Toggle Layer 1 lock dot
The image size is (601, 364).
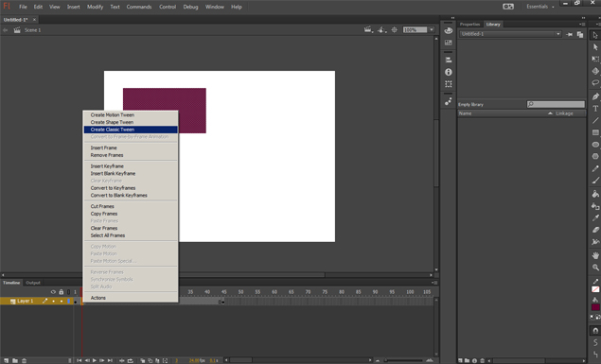[61, 302]
